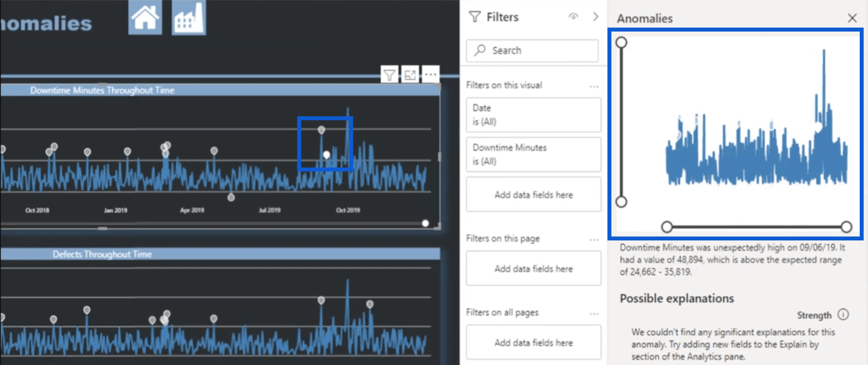The image size is (868, 365).
Task: Click the Oct 2019 axis label
Action: 348,210
